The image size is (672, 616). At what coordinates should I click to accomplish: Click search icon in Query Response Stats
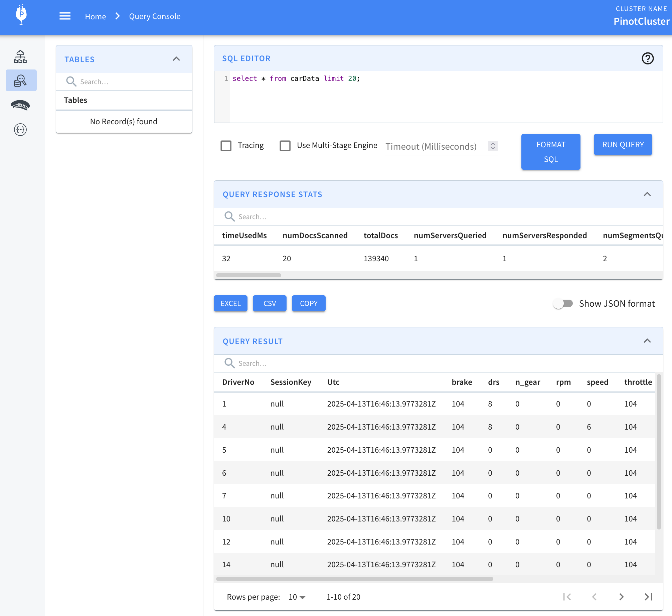(x=229, y=216)
